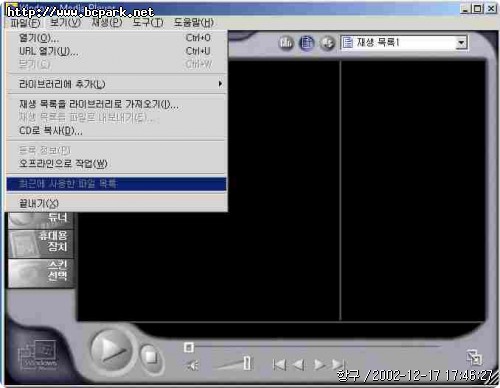Expand the 라이브러리에 추가(L) submenu
The width and height of the screenshot is (500, 388).
[117, 84]
